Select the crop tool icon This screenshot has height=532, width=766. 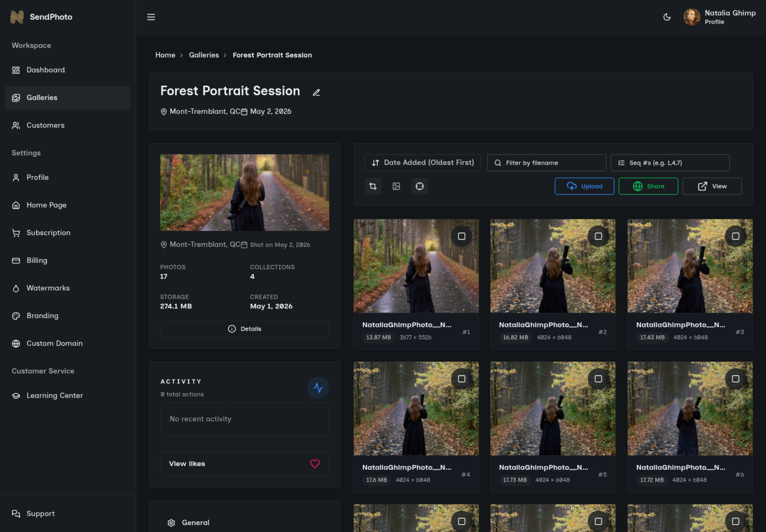[x=373, y=186]
